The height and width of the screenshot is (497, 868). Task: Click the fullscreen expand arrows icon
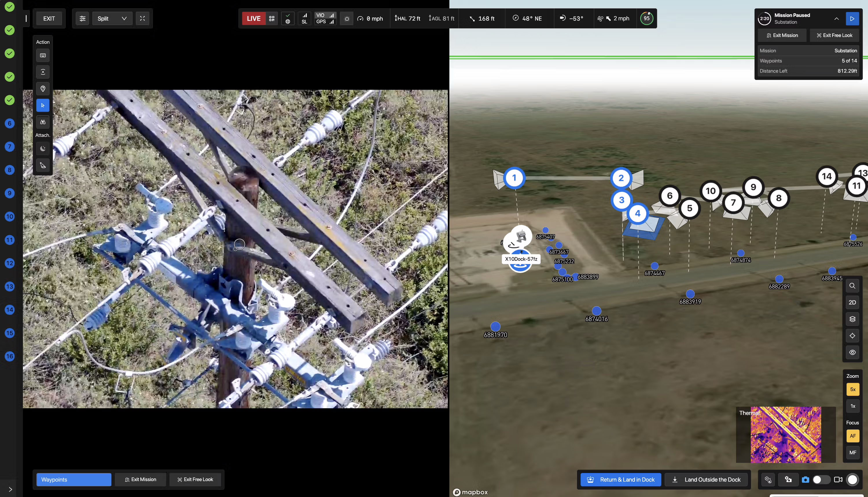tap(142, 19)
